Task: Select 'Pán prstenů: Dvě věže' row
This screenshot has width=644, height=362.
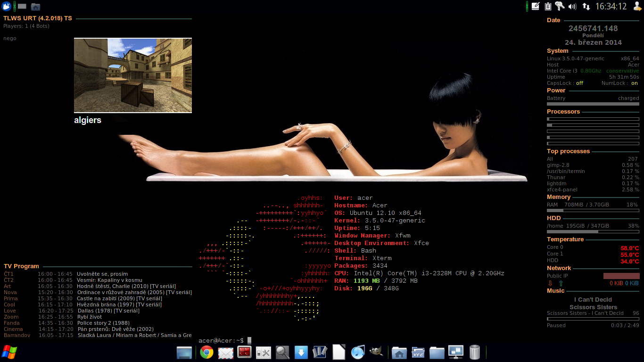Action: (98, 329)
